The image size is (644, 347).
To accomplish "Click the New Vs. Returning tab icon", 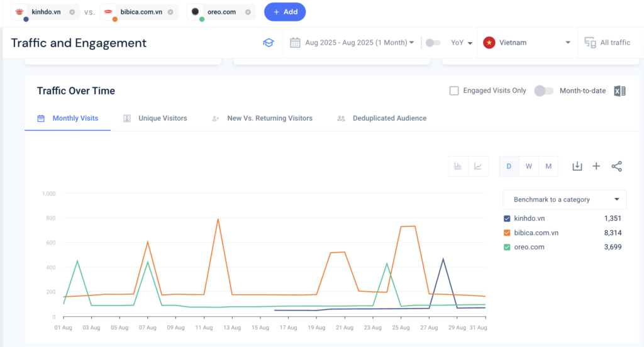I will [215, 119].
